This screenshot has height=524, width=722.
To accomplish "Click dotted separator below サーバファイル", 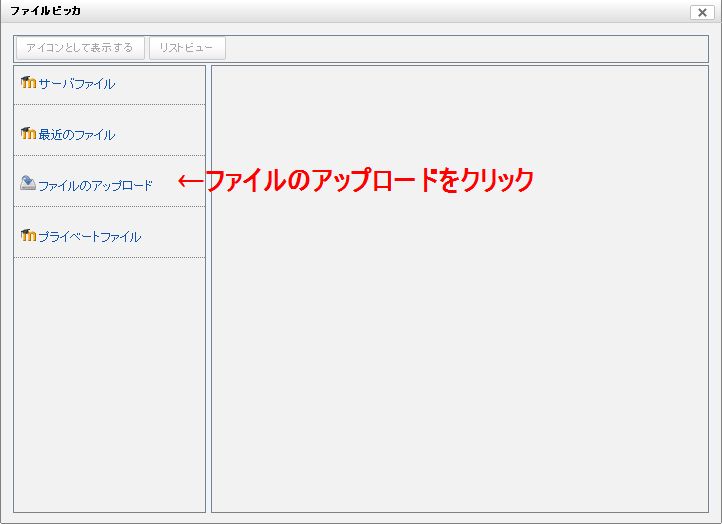I will (109, 105).
